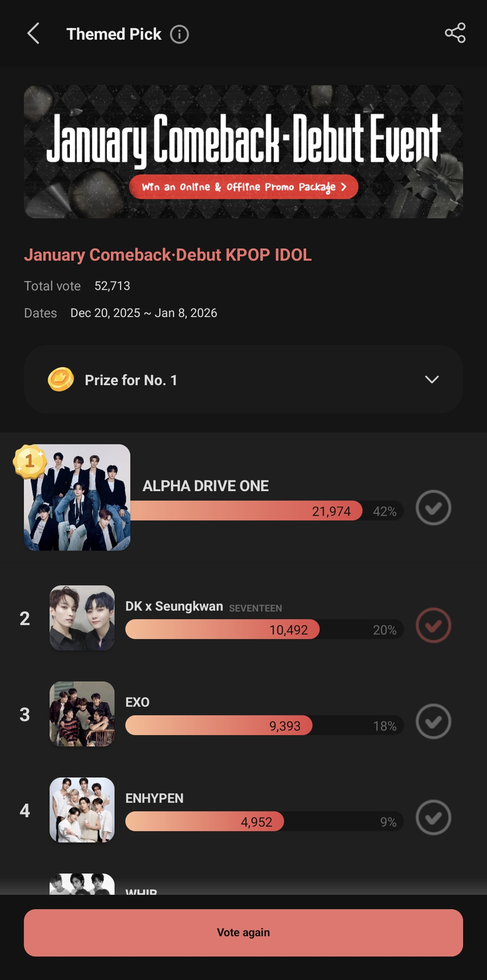The height and width of the screenshot is (980, 487).
Task: Tap ENHYPEN group thumbnail image
Action: coord(82,810)
